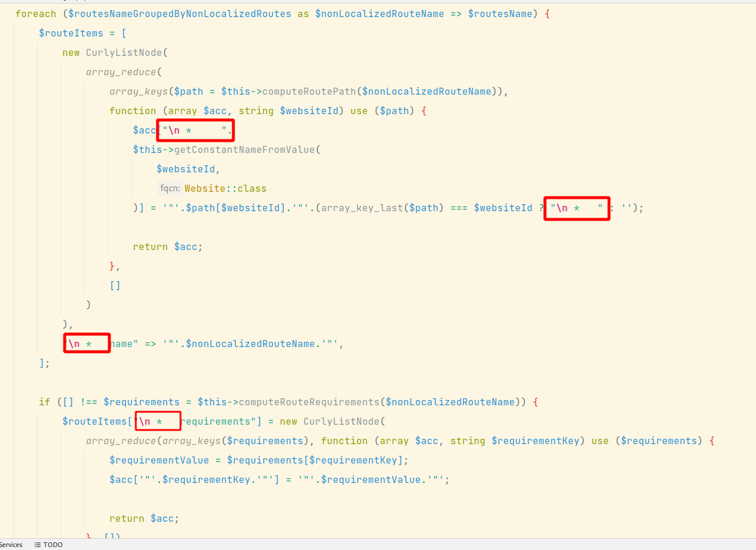Open the TODO tool window tab
Viewport: 756px width, 550px height.
click(48, 545)
